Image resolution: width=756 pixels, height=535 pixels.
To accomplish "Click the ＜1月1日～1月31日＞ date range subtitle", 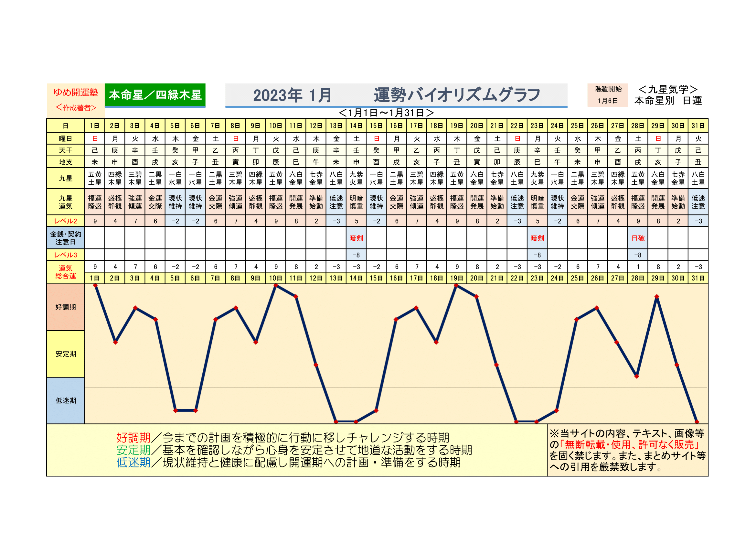I will click(x=386, y=113).
